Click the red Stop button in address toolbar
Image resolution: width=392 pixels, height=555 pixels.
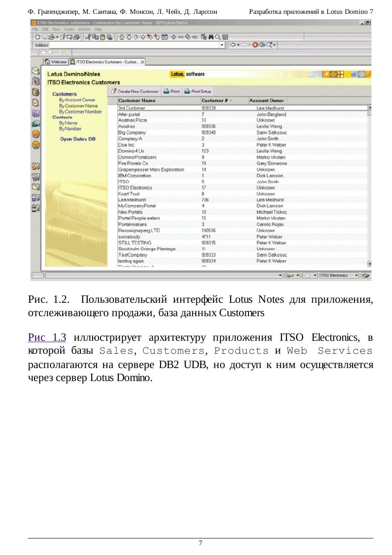(x=255, y=45)
